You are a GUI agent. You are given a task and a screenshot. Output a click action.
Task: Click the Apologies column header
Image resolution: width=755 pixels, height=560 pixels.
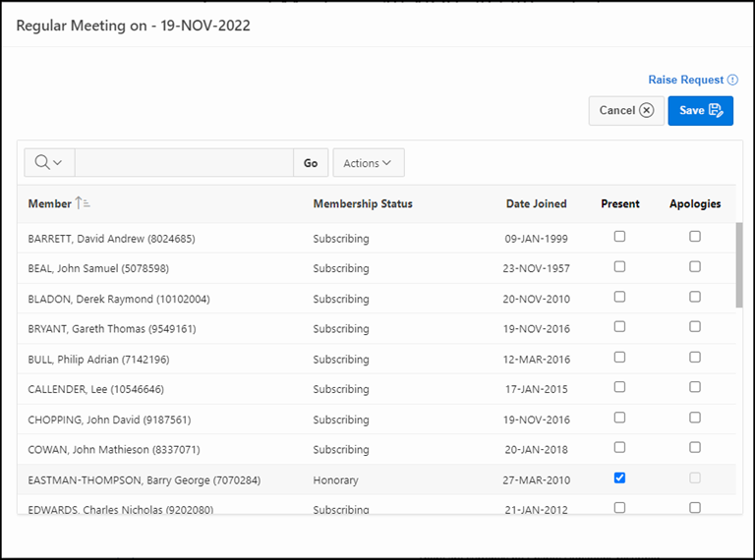pos(694,204)
